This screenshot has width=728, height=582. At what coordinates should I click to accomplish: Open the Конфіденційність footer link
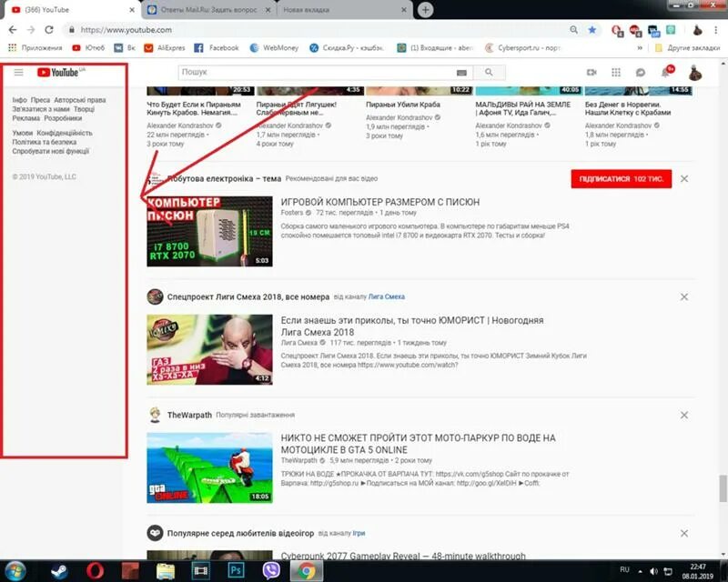[x=65, y=133]
